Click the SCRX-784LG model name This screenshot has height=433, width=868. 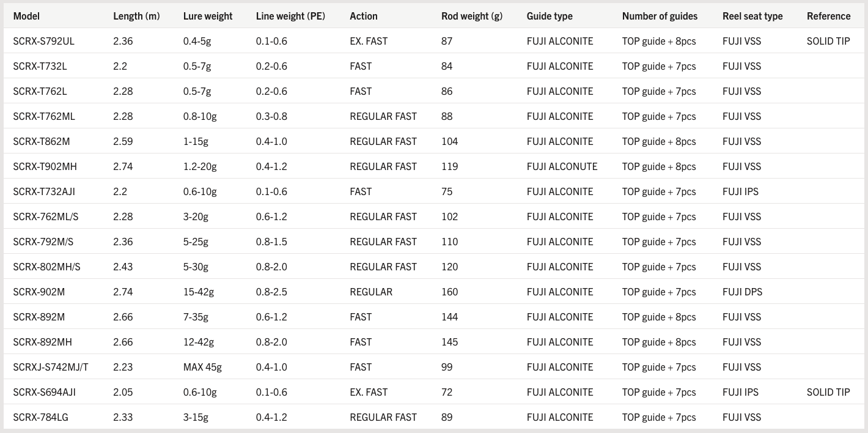(x=40, y=417)
